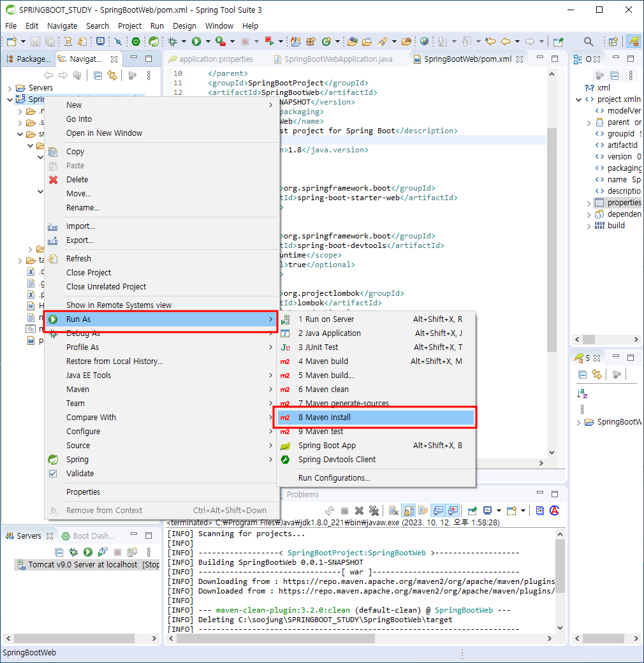This screenshot has width=644, height=663.
Task: Click the green Run toolbar button
Action: (x=196, y=41)
